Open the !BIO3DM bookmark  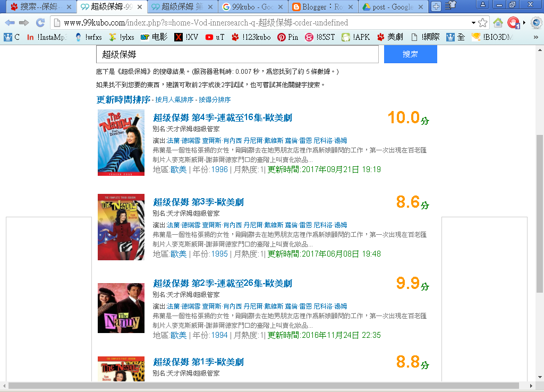492,37
